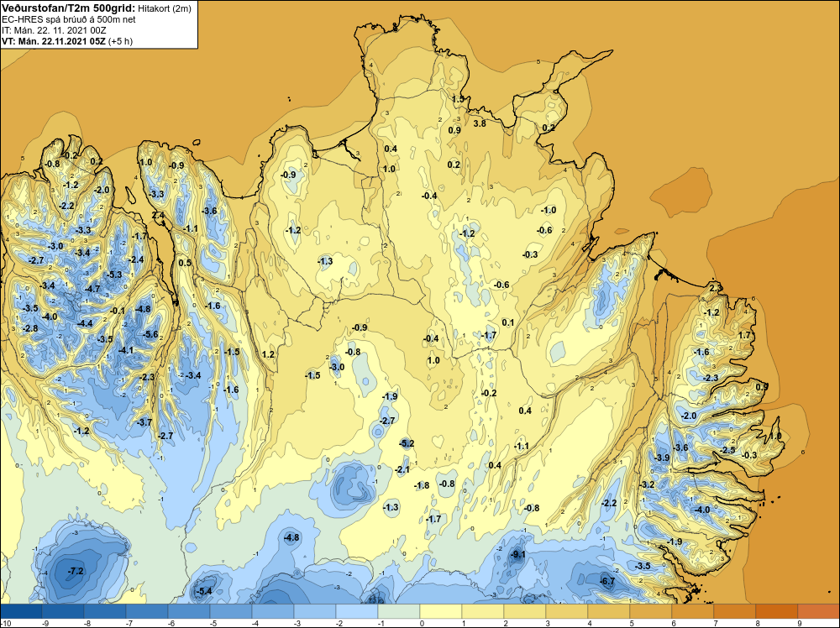Click the -2.5 temperature value
Image resolution: width=840 pixels, height=628 pixels.
click(x=727, y=450)
